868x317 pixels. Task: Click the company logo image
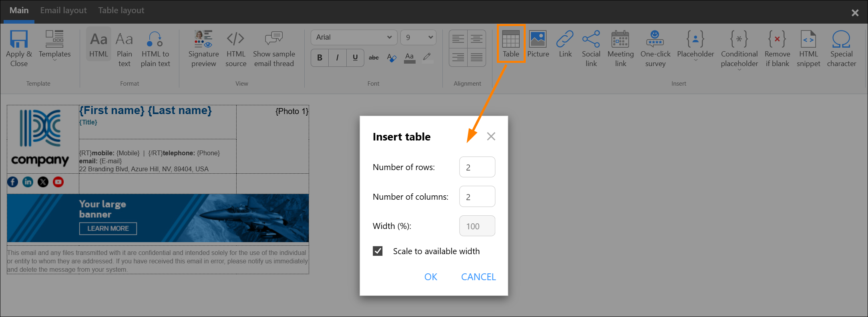(x=40, y=138)
